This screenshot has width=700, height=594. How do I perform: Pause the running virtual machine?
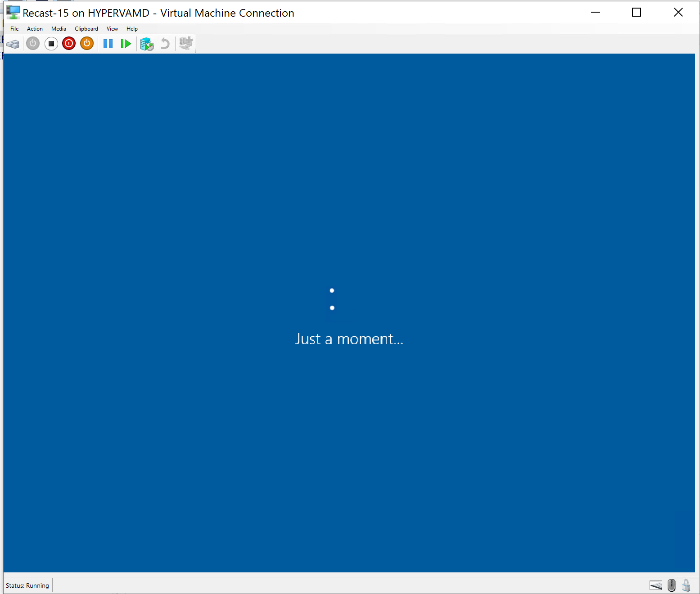(x=108, y=44)
